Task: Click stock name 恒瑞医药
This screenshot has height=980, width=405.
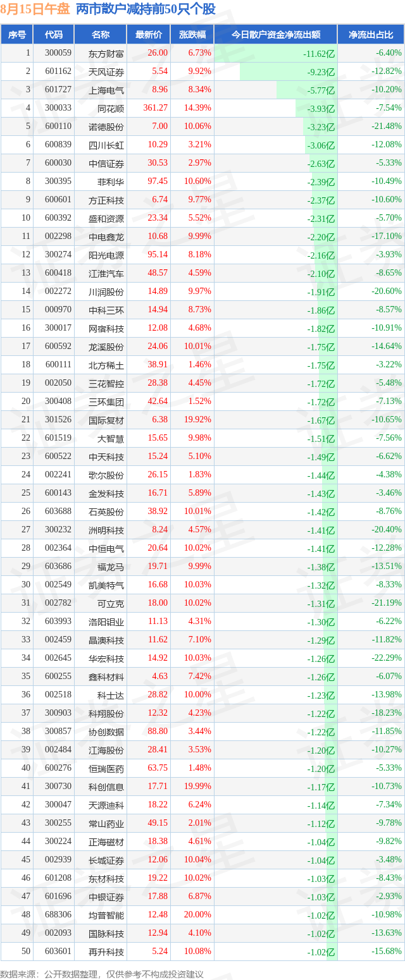Action: [106, 768]
